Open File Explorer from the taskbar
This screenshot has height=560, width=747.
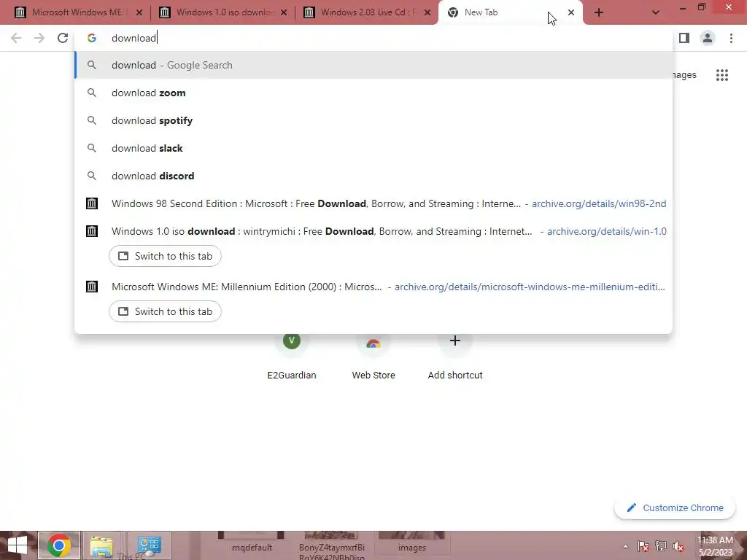(101, 545)
